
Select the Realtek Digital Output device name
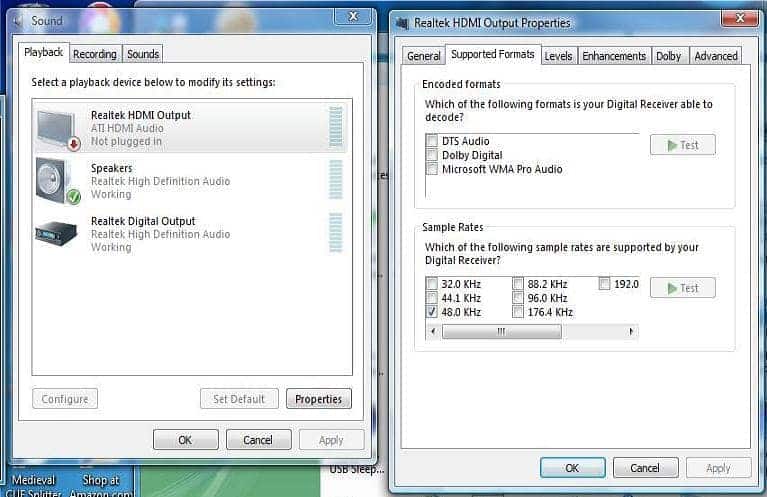tap(143, 221)
